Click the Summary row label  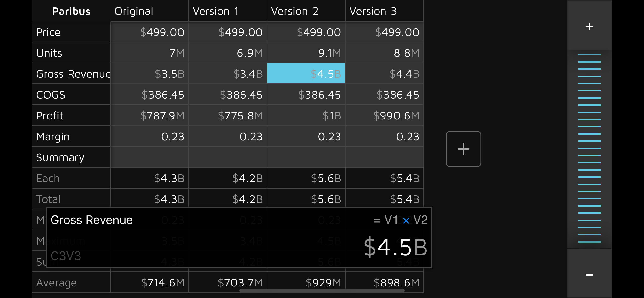[x=71, y=157]
